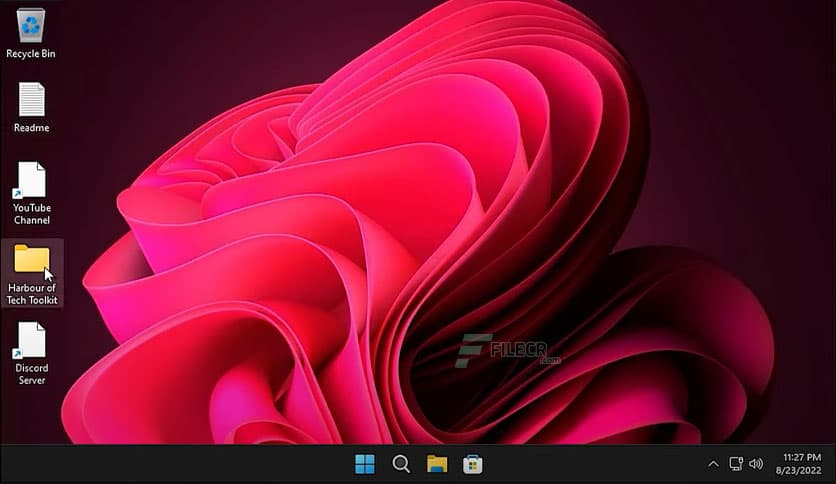Open taskbar Search magnifier
836x484 pixels.
(401, 464)
